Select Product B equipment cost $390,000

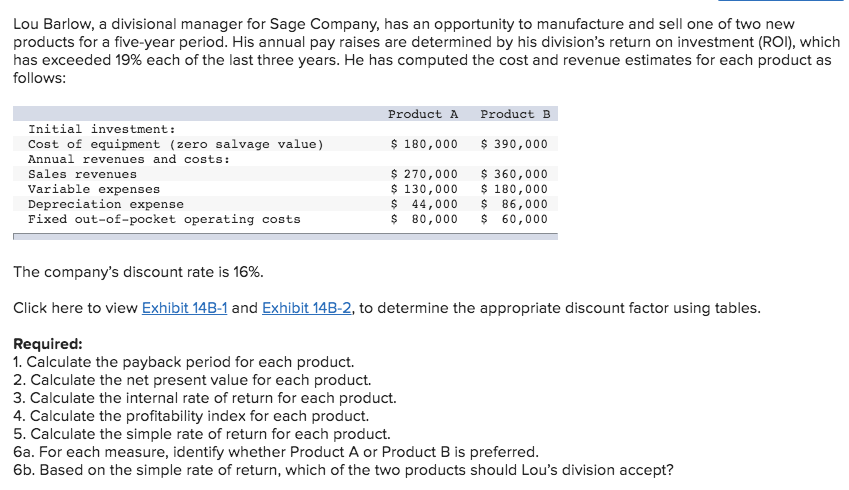tap(514, 144)
